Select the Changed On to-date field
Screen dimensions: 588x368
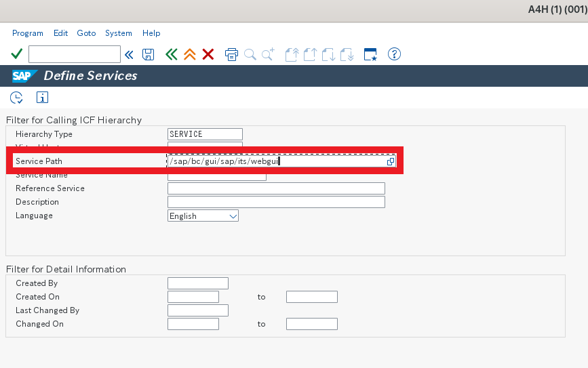pyautogui.click(x=311, y=324)
